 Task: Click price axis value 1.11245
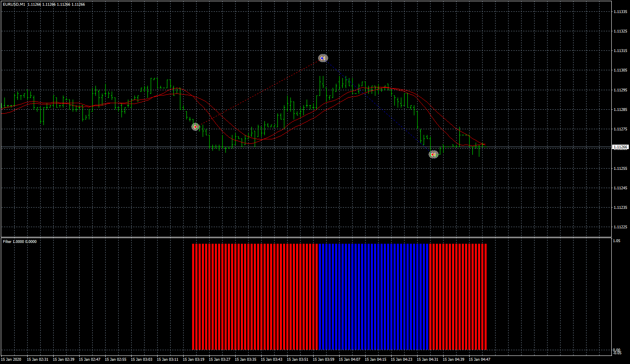click(620, 188)
